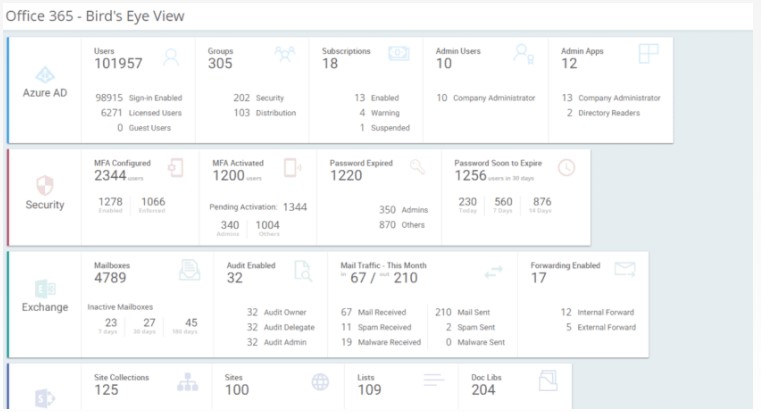Click 1066 Enforced MFA value
This screenshot has width=761, height=412.
click(x=153, y=201)
